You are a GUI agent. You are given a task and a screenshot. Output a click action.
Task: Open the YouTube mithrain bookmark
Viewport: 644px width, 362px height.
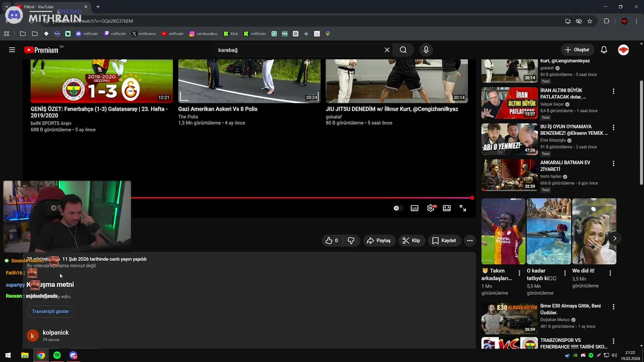173,34
